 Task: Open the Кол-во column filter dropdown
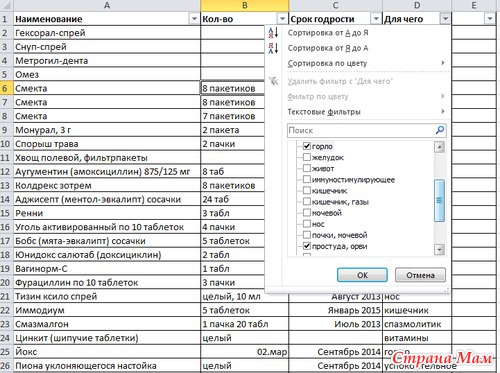tap(282, 19)
